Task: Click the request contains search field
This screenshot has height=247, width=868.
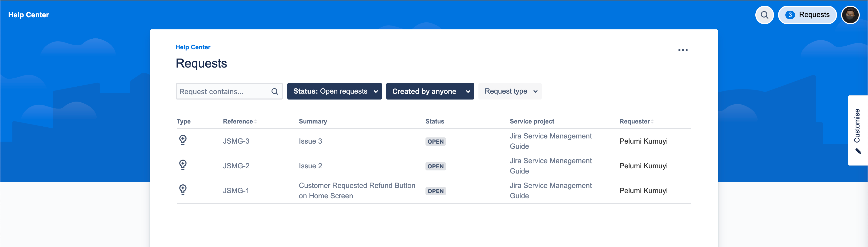Action: click(x=222, y=91)
